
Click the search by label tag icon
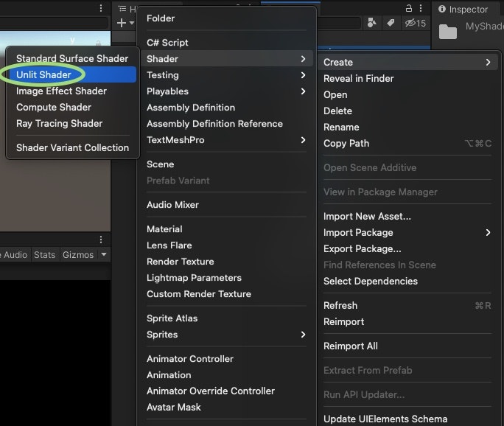click(x=391, y=23)
